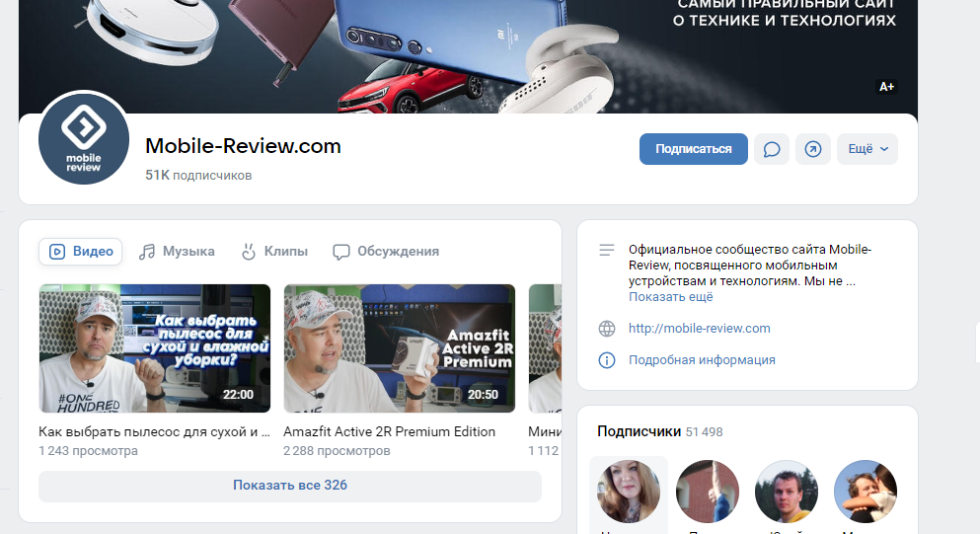
Task: Open second subscriber avatar with brick wall
Action: click(x=708, y=492)
